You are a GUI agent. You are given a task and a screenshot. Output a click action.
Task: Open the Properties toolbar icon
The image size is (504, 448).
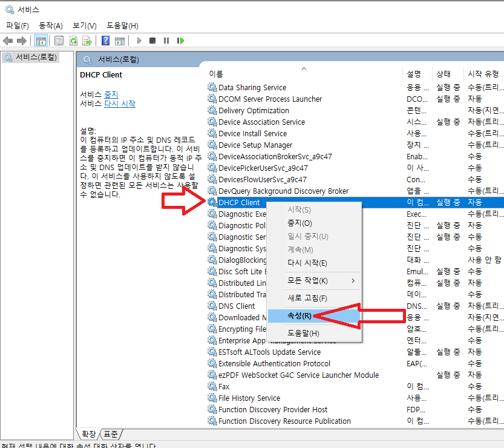[x=59, y=41]
